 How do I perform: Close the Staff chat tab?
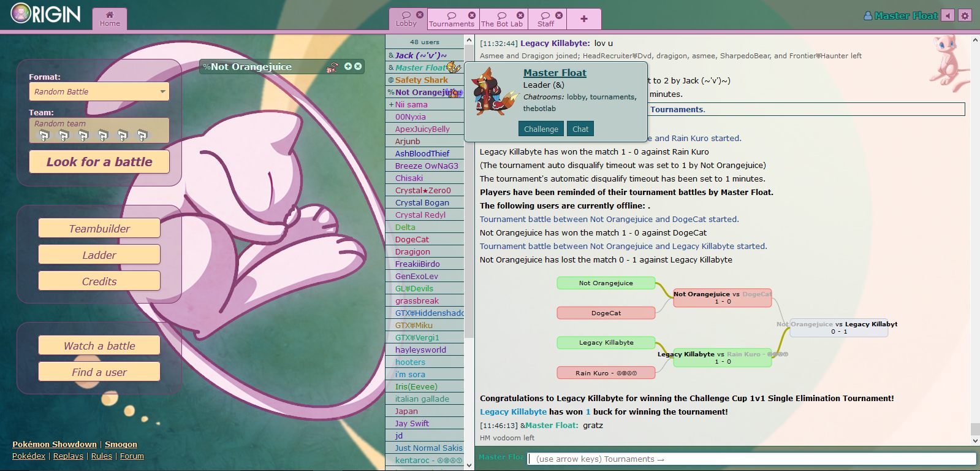click(559, 15)
